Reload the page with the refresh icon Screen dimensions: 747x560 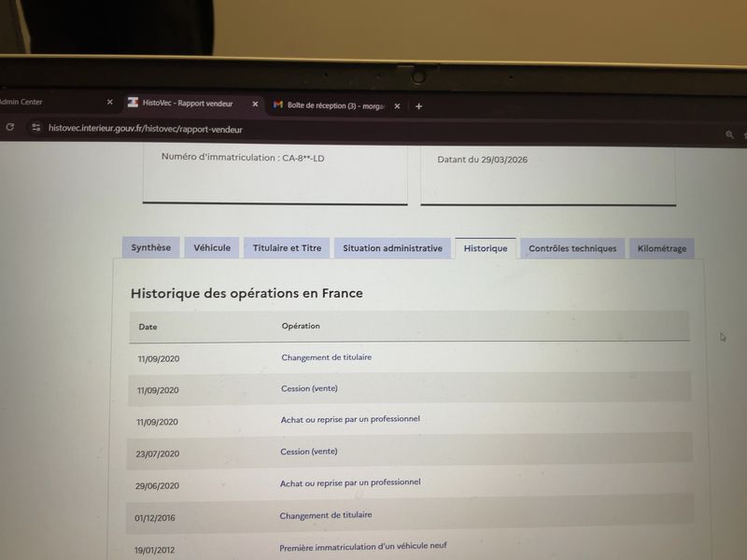coord(9,127)
